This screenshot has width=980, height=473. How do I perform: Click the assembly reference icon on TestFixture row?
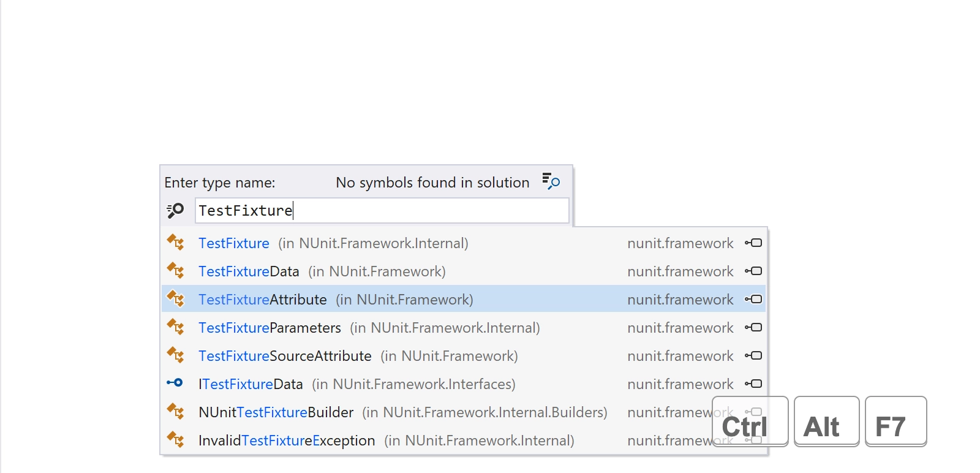tap(753, 243)
